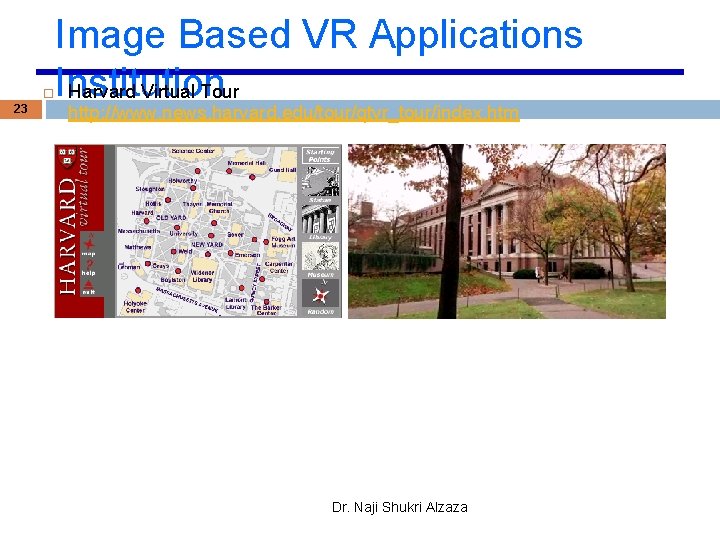Image resolution: width=720 pixels, height=540 pixels.
Task: Click the red hotspot beside Fogg Art Museum
Action: click(x=266, y=242)
